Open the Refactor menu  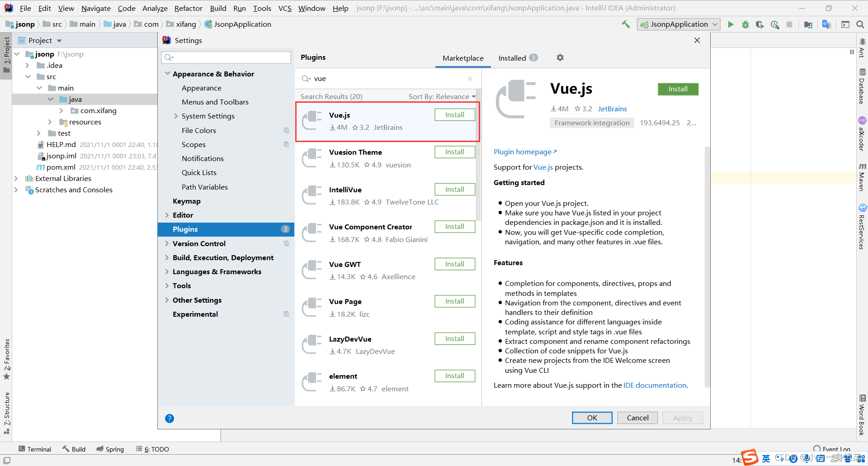(189, 8)
